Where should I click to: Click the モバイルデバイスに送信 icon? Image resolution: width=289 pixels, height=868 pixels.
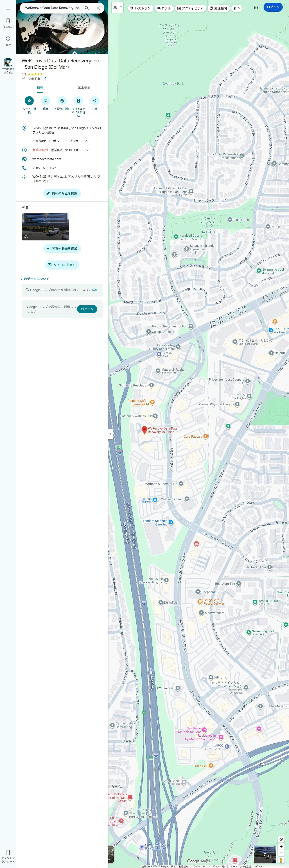coord(78,101)
